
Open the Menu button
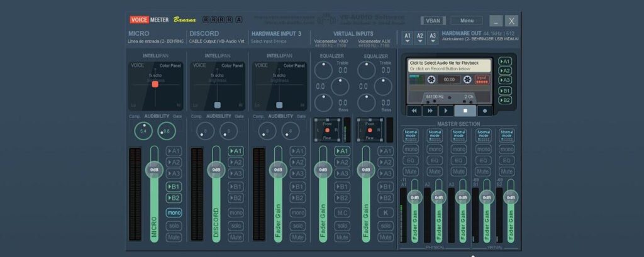467,21
